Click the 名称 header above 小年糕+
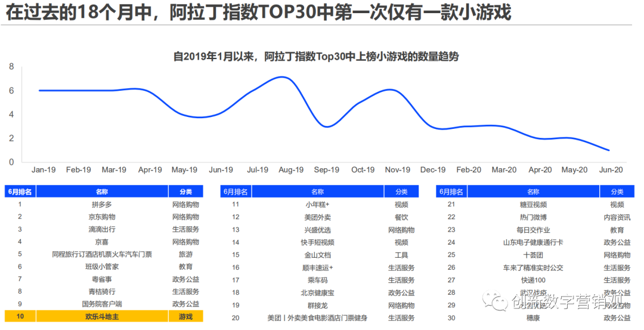Screen dimensions: 644x330 tap(317, 192)
